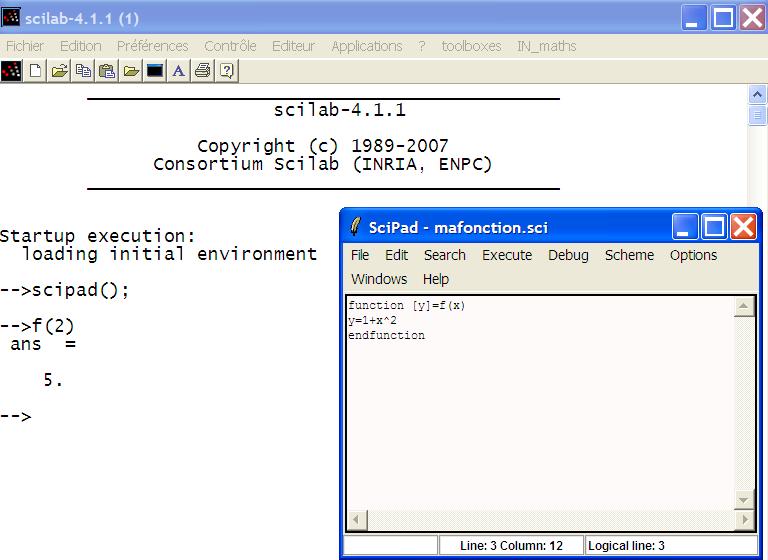
Task: Click the 'endfunction' line in SciPad
Action: click(x=386, y=335)
